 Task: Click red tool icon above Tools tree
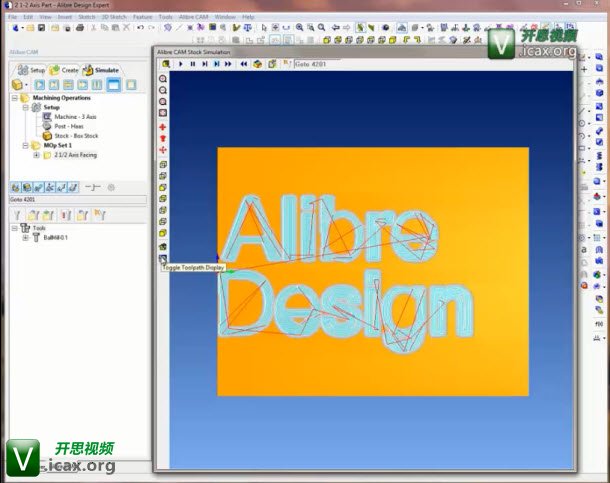(x=66, y=215)
